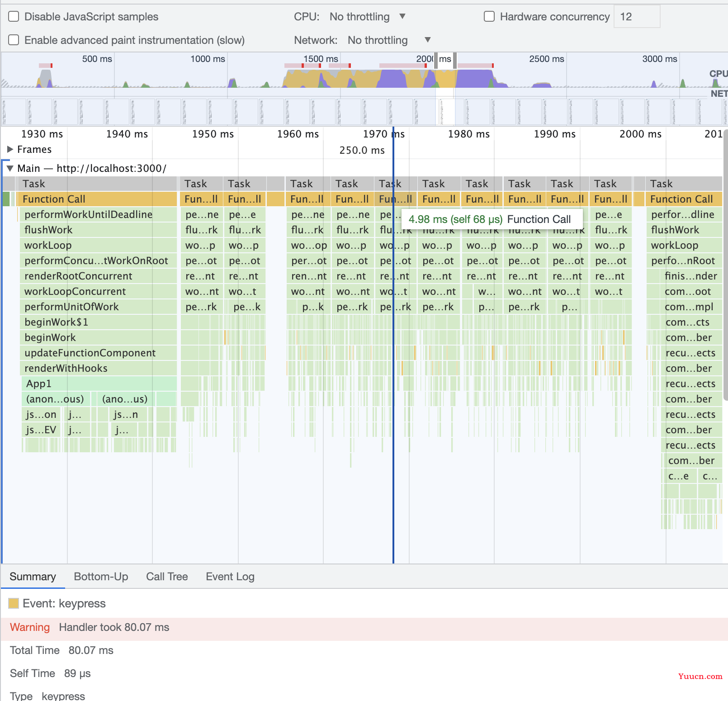Check the Hardware concurrency checkbox

[489, 17]
